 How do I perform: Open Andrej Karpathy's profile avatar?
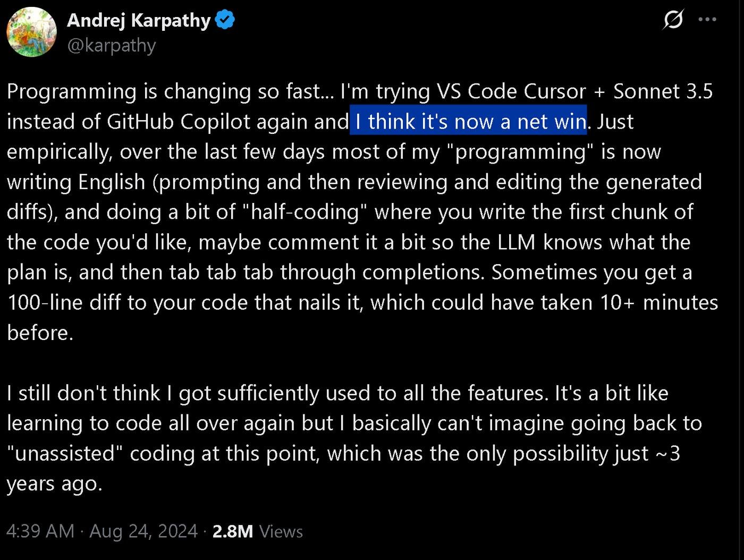(31, 32)
